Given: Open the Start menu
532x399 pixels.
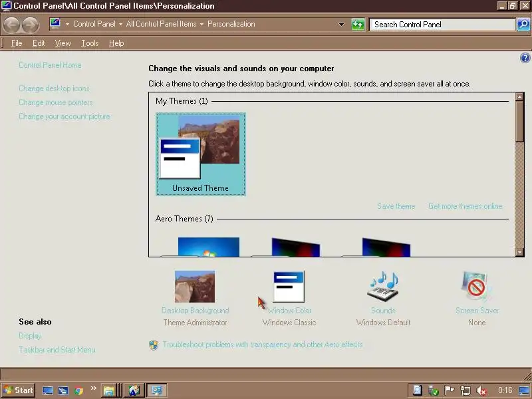Looking at the screenshot, I should (x=19, y=390).
